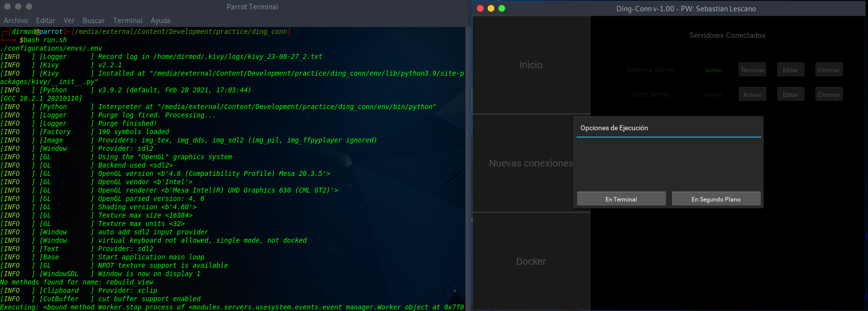Image resolution: width=868 pixels, height=311 pixels.
Task: Click Eliminar for Ding Server
Action: [x=829, y=94]
